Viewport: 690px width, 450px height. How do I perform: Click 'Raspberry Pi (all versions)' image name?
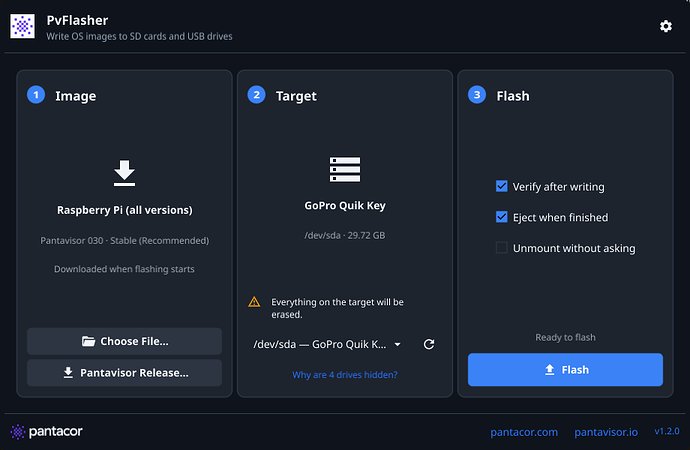pyautogui.click(x=125, y=210)
